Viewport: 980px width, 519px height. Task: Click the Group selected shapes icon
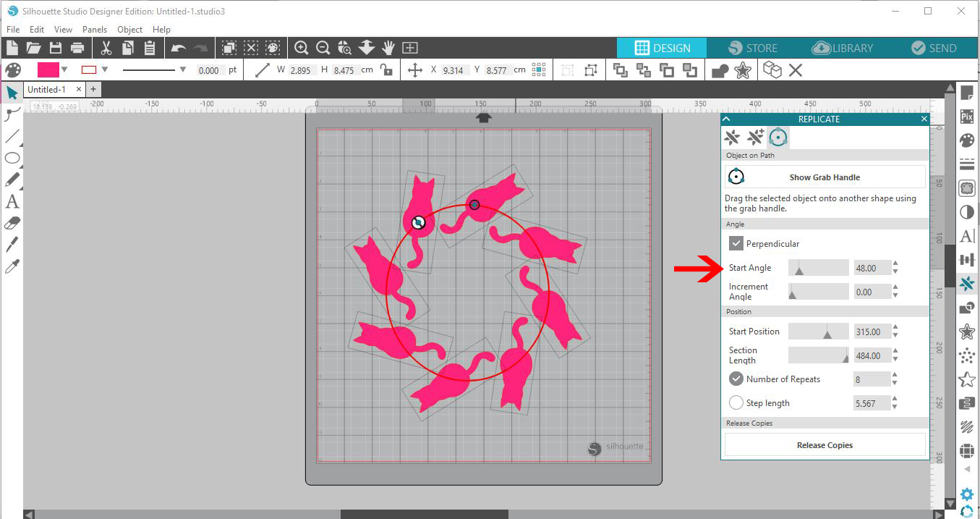[568, 70]
